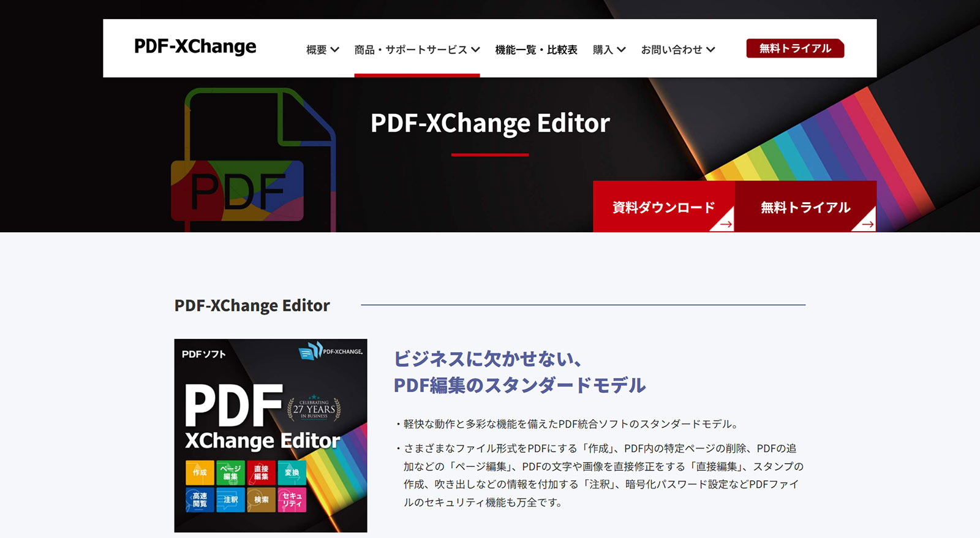The width and height of the screenshot is (980, 538).
Task: Click the bullet starting with さまざまなファイル形式
Action: [599, 475]
